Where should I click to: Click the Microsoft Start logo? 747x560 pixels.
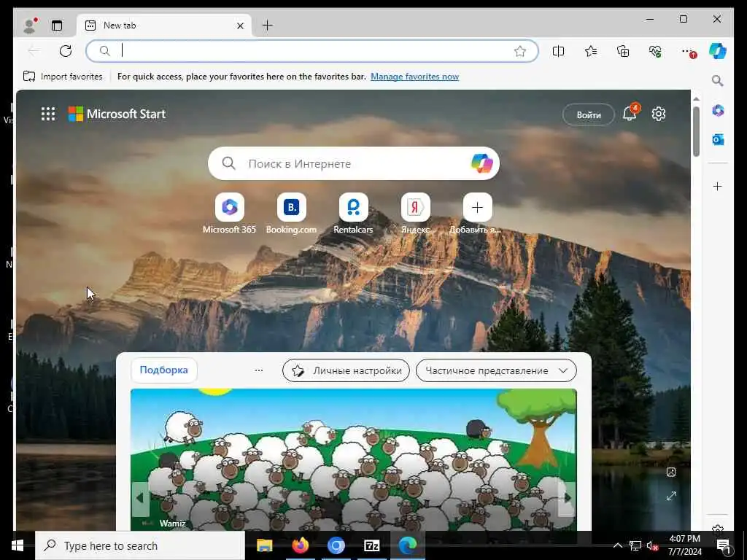[117, 114]
